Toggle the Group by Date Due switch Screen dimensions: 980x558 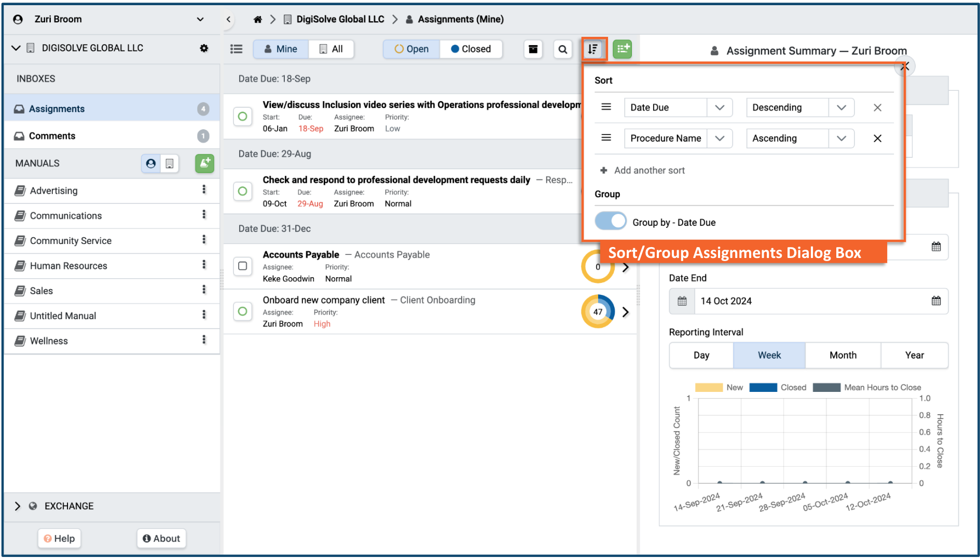(611, 222)
